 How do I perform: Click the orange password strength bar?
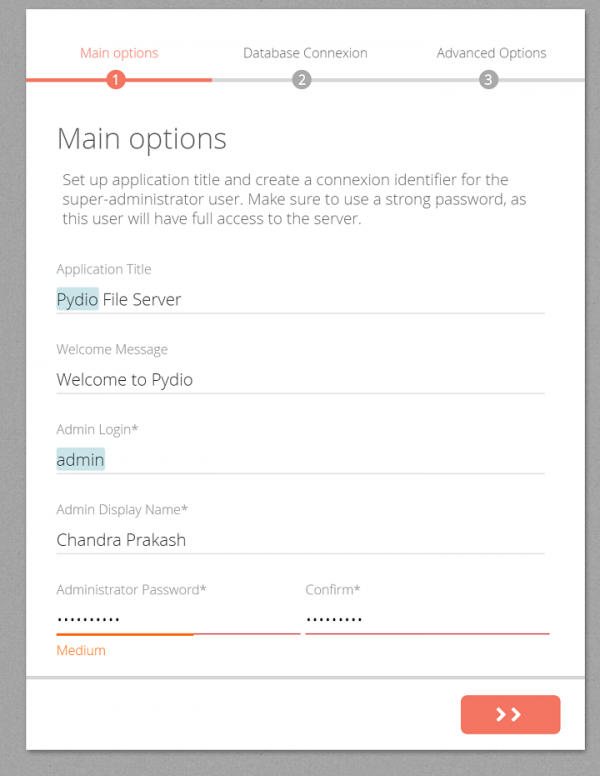125,634
